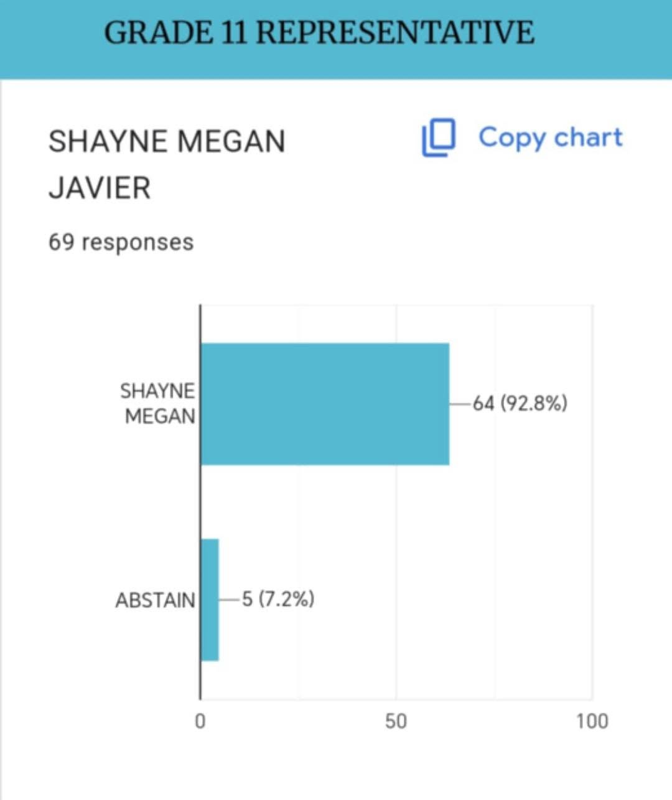Click the vertical gridline at 100
Screen dimensions: 672x800
[x=592, y=498]
